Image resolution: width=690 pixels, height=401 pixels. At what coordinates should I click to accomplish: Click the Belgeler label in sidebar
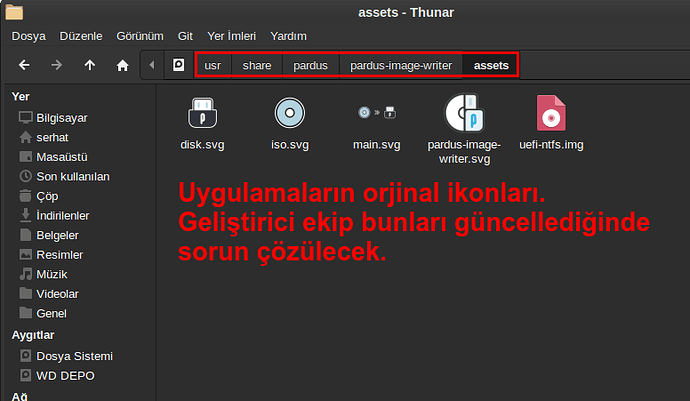58,235
